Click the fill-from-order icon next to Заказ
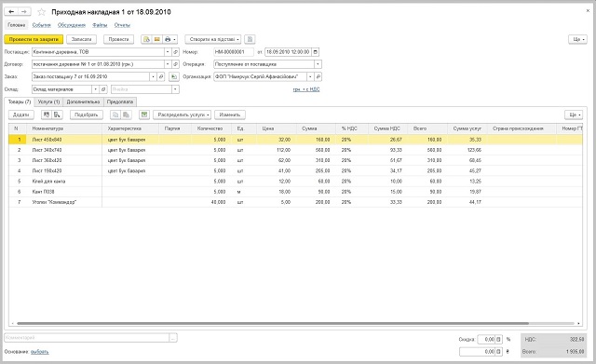 point(174,77)
